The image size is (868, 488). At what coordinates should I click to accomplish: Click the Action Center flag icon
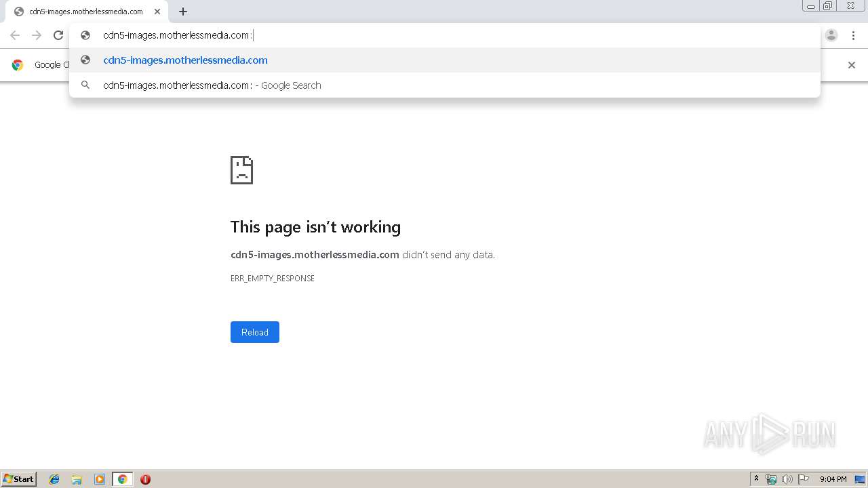click(x=804, y=479)
